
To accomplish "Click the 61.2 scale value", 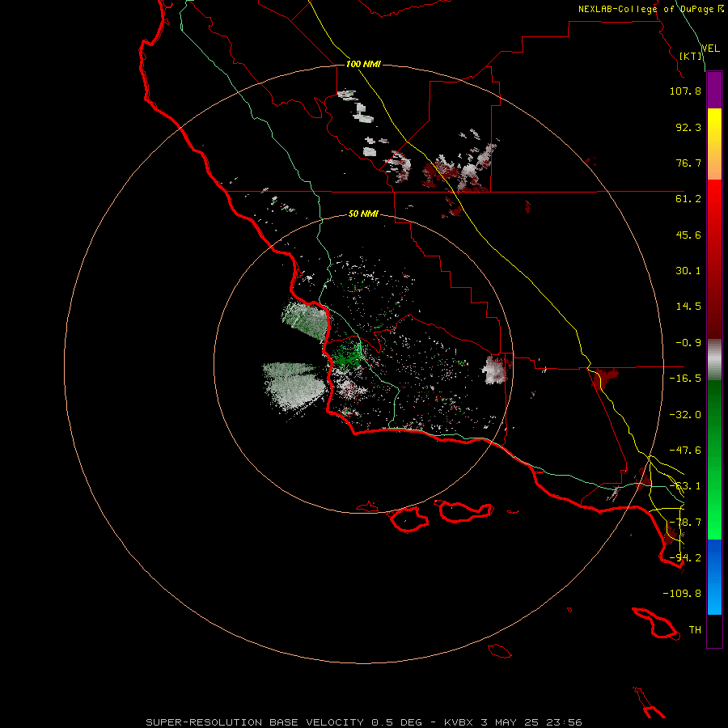I will coord(688,199).
